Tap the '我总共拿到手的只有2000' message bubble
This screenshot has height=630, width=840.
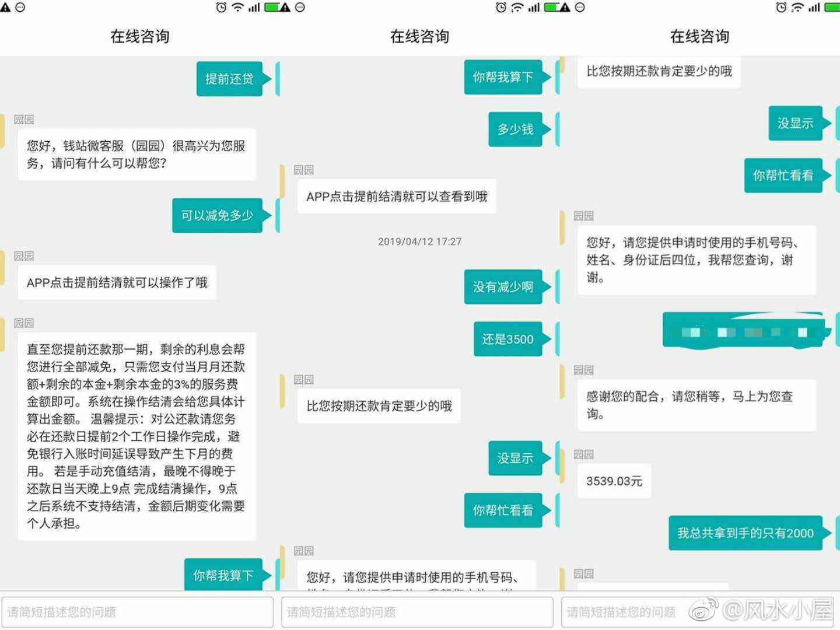pos(745,533)
